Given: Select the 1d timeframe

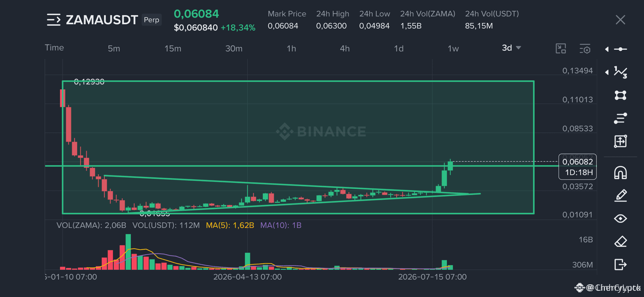Looking at the screenshot, I should (399, 48).
